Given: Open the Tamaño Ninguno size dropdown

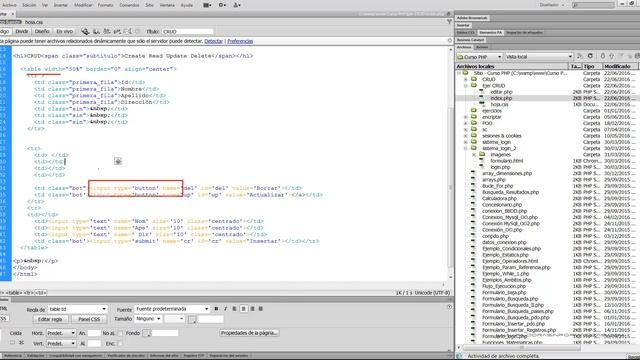Looking at the screenshot, I should pyautogui.click(x=148, y=319).
